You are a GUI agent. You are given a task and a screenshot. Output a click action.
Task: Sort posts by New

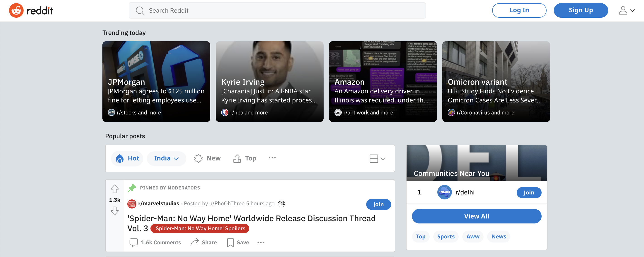207,158
